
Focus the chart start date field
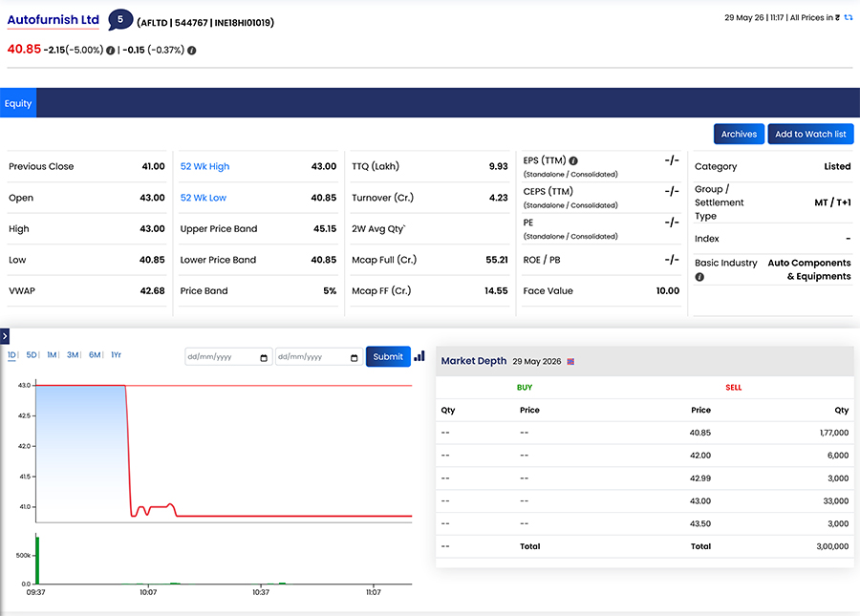point(228,357)
